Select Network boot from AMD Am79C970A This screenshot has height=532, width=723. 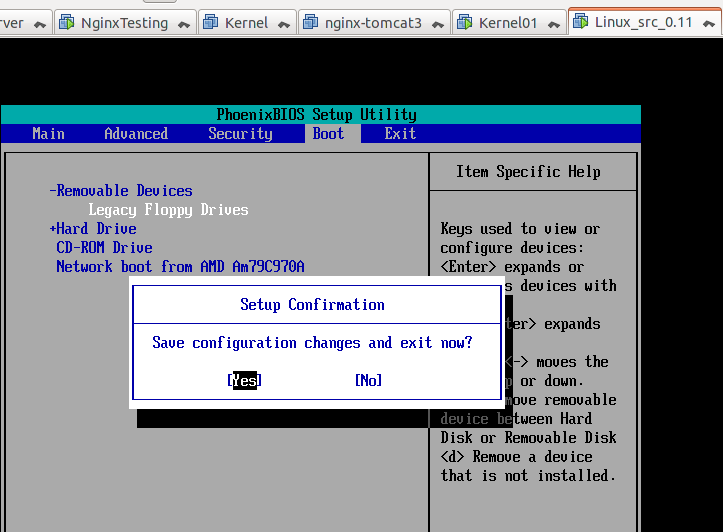pyautogui.click(x=180, y=266)
